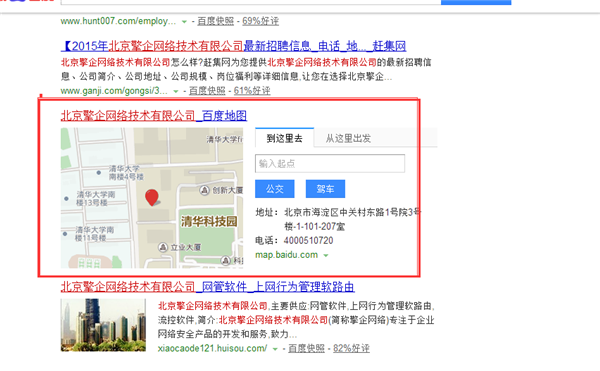
Task: Switch to the 到这里去 tab
Action: pyautogui.click(x=284, y=138)
